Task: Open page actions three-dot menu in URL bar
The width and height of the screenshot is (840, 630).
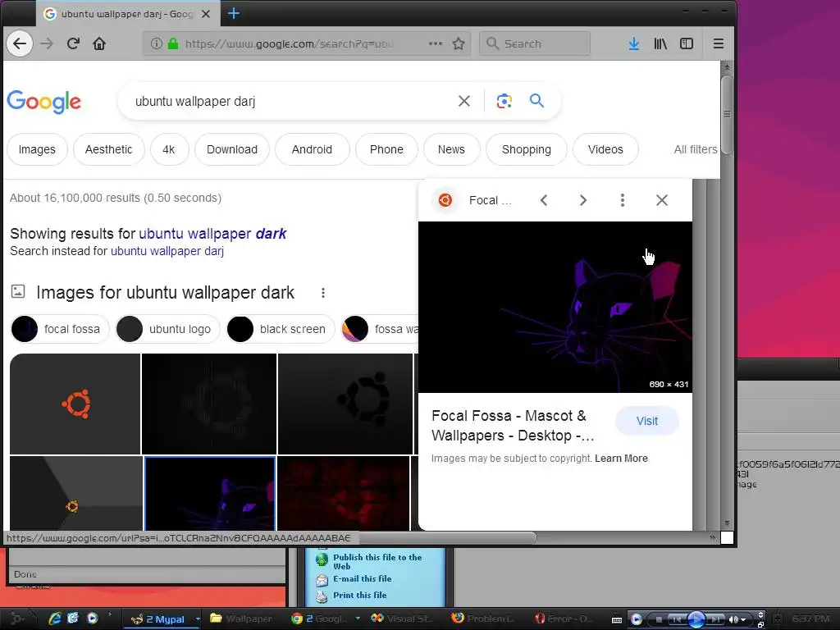Action: (436, 43)
